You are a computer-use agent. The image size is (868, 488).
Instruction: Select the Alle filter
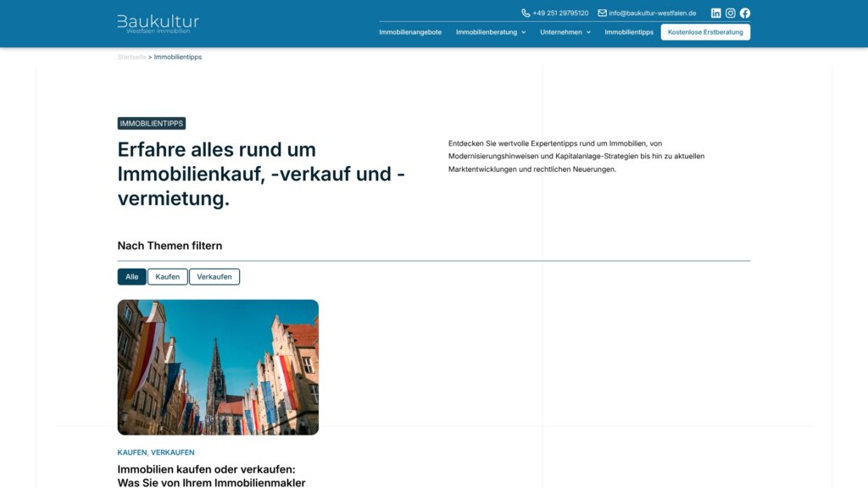131,276
